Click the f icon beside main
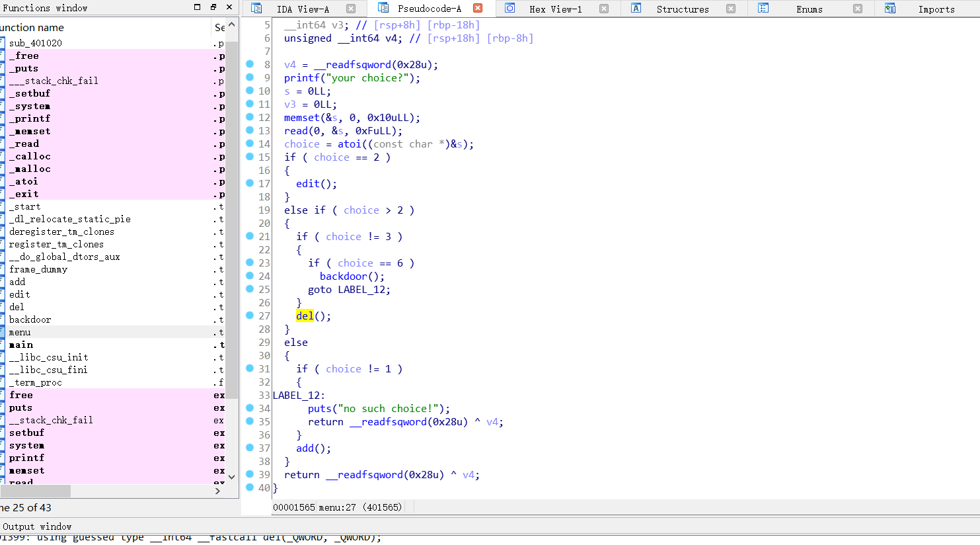Image resolution: width=980 pixels, height=545 pixels. coord(3,345)
